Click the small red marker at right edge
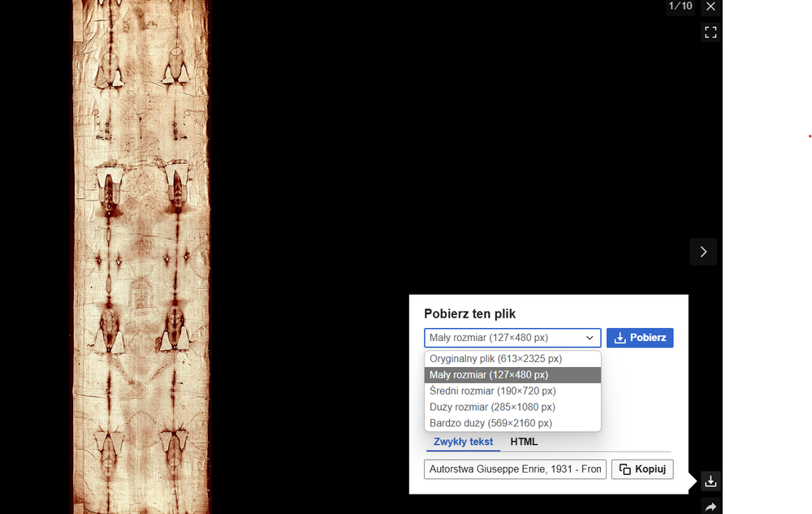 point(809,136)
